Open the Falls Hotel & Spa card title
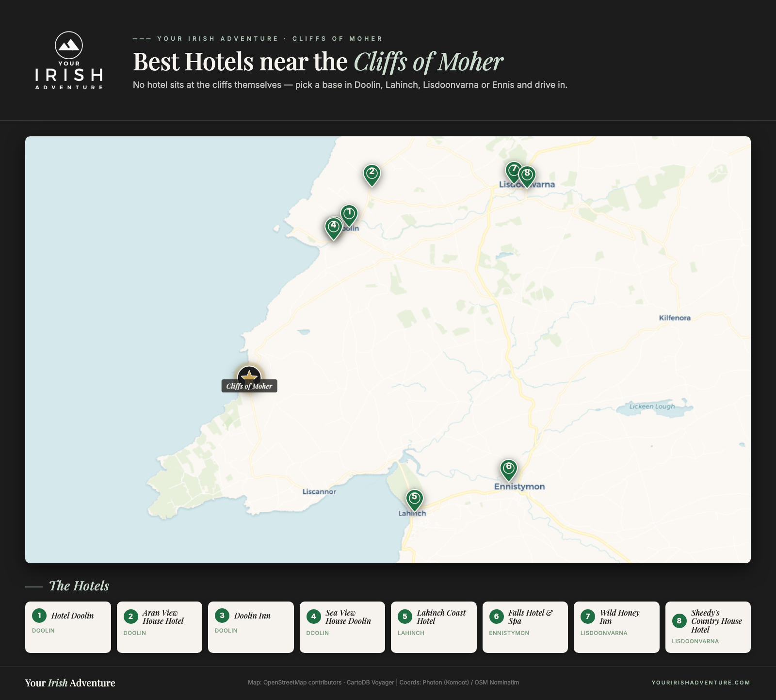 531,617
